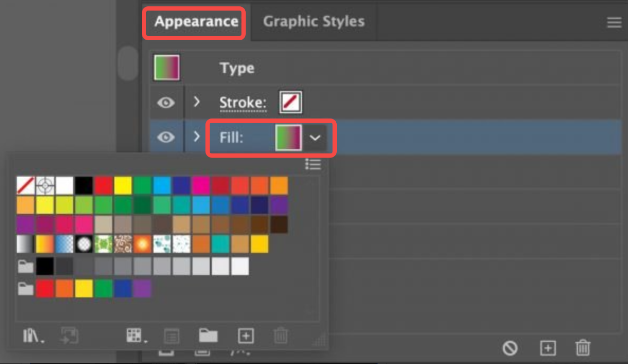Hide the Fill attribute

[x=166, y=137]
